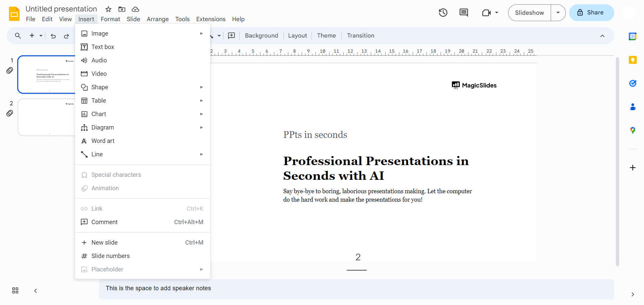Select slide 1 thumbnail
The height and width of the screenshot is (305, 644).
click(x=47, y=74)
